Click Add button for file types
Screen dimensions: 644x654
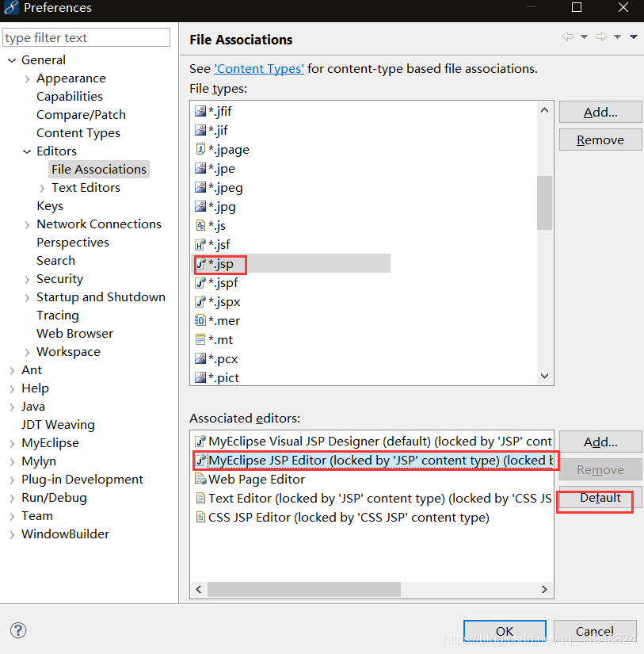click(x=600, y=112)
